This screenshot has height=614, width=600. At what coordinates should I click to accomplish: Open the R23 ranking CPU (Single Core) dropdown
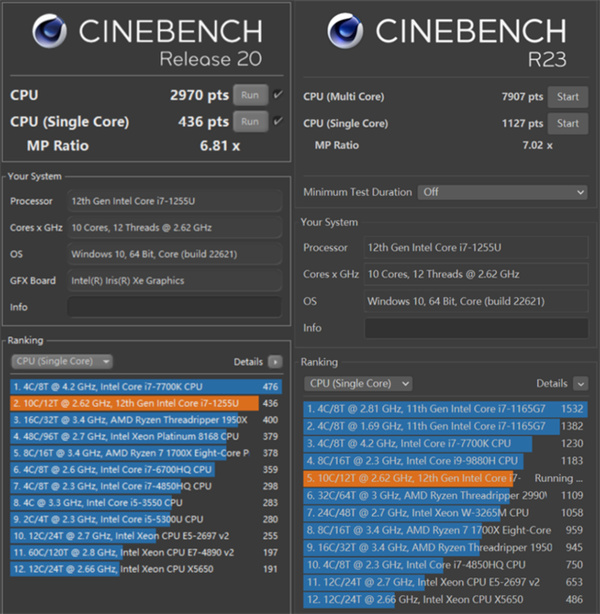click(358, 384)
